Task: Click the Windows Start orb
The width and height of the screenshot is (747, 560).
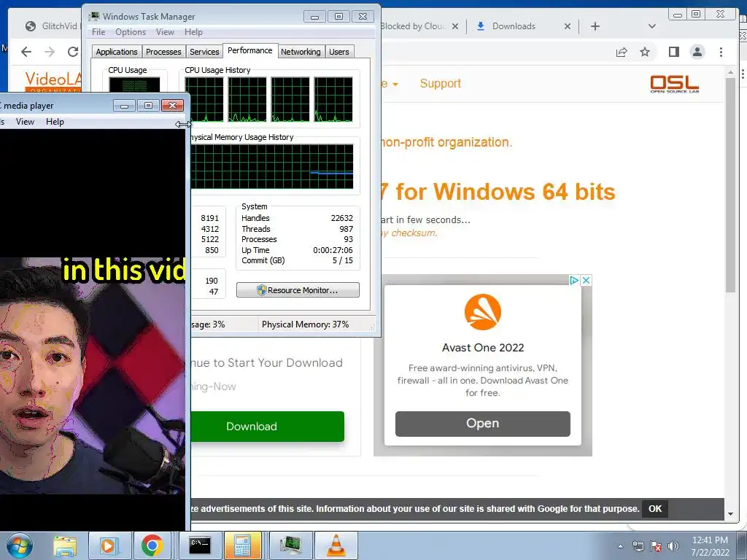Action: 18,545
